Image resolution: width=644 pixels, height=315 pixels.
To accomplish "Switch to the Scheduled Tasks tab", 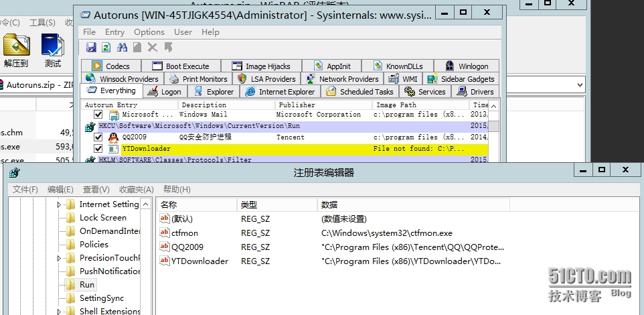I will pyautogui.click(x=361, y=92).
